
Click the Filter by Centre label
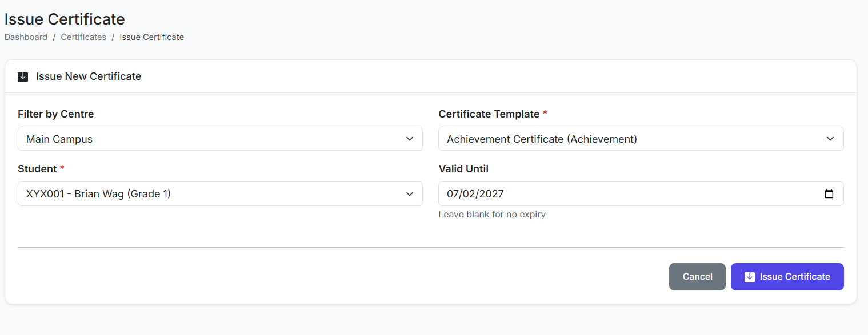pos(55,114)
